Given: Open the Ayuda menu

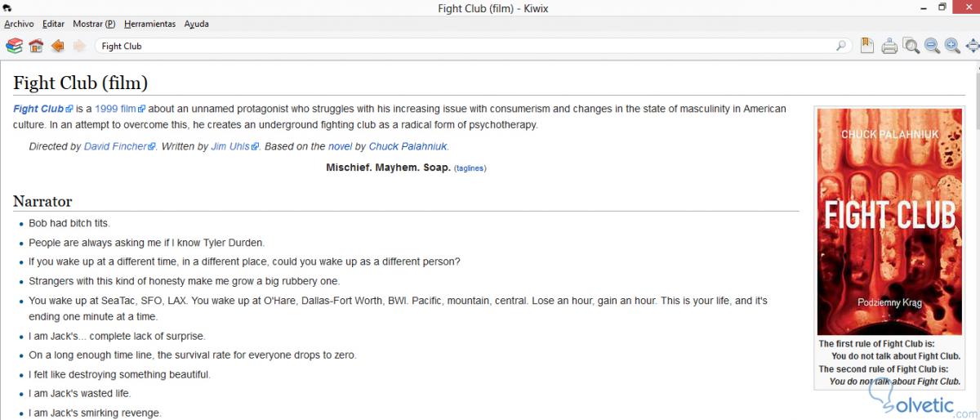Looking at the screenshot, I should [x=196, y=25].
